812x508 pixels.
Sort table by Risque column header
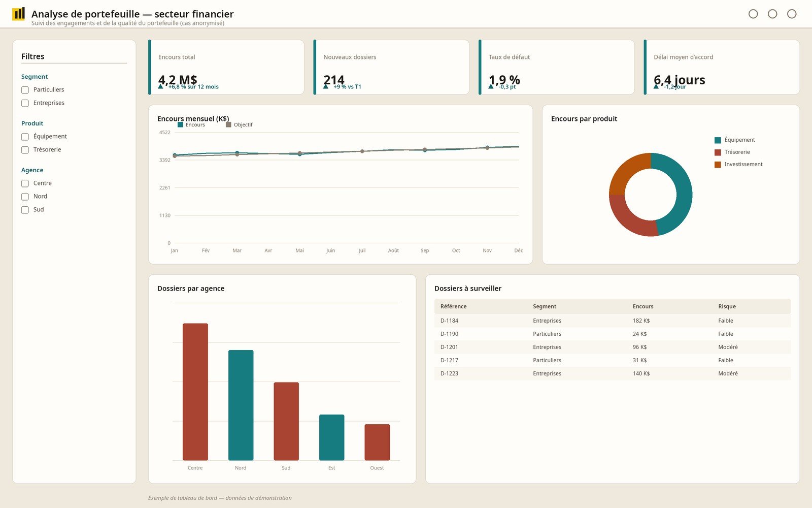(x=727, y=306)
